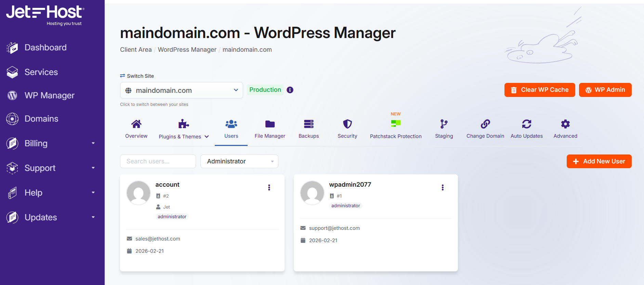
Task: Click the Domains globe icon
Action: click(12, 119)
